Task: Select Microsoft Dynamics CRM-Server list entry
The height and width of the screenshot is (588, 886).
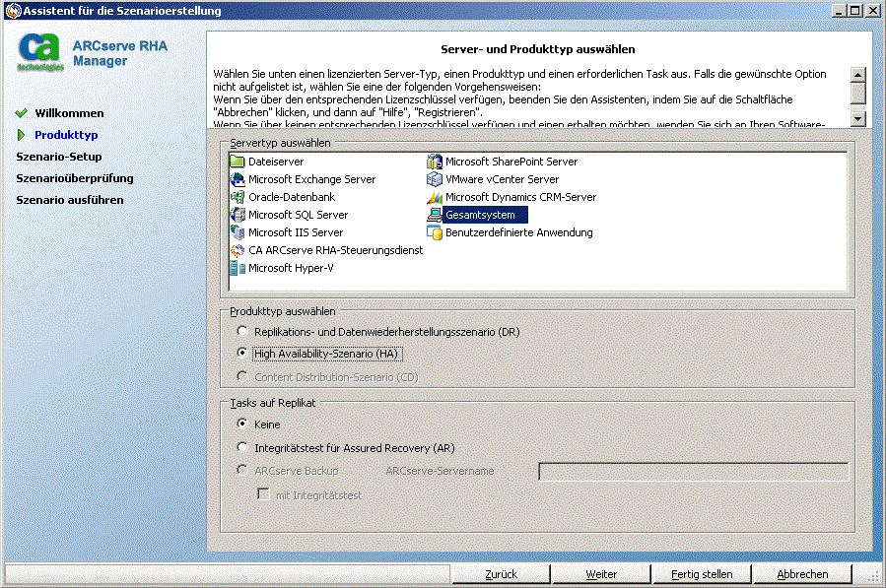Action: point(520,197)
